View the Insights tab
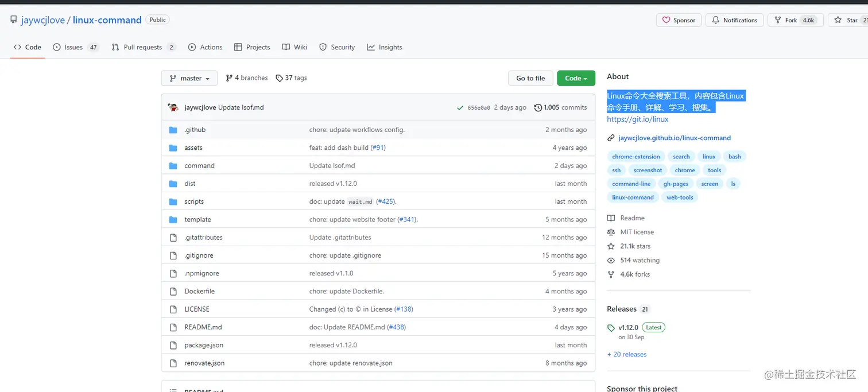This screenshot has height=392, width=868. [385, 47]
